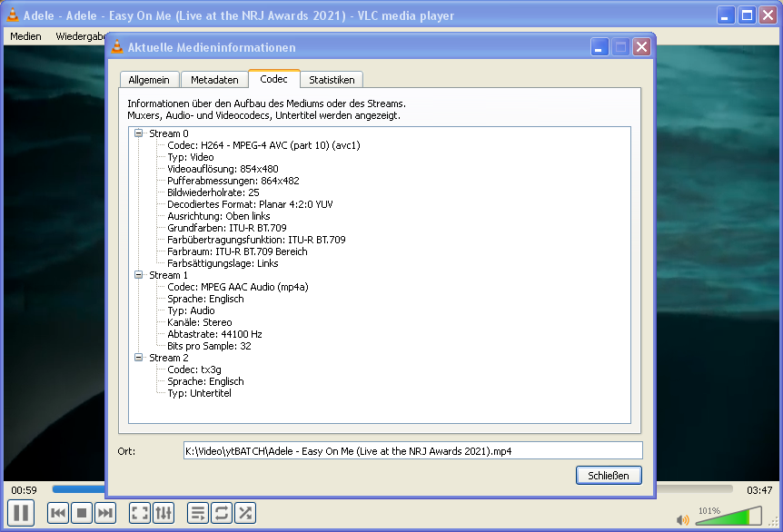
Task: Toggle the shuffle random icon
Action: 245,513
